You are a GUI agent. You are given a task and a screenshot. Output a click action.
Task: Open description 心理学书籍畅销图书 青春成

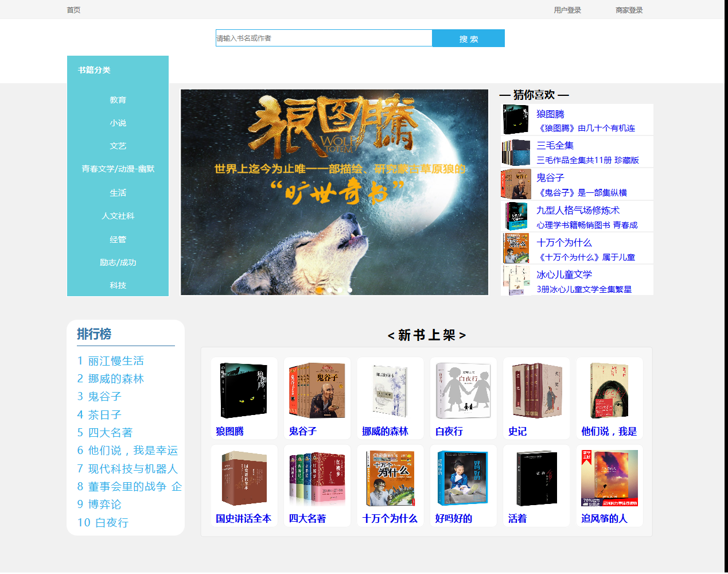(587, 225)
